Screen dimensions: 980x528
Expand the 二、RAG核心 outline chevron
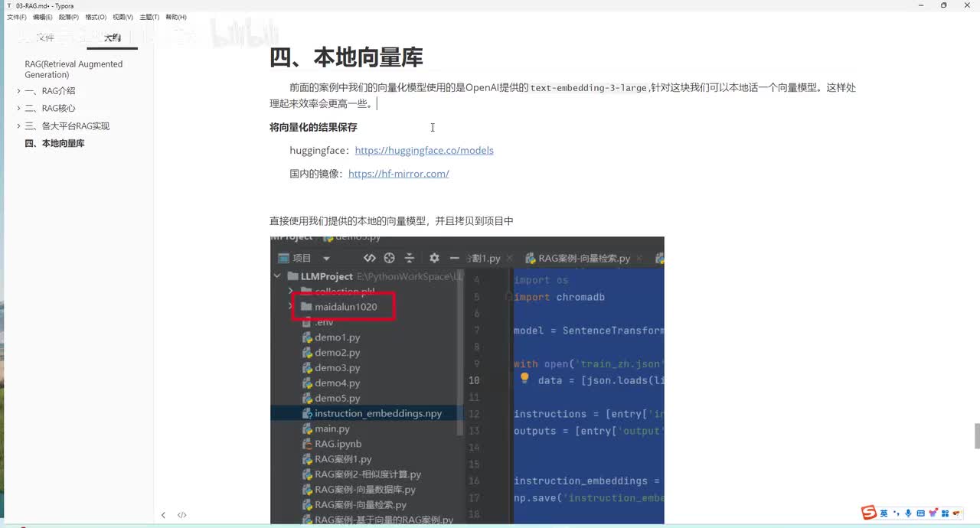(19, 109)
